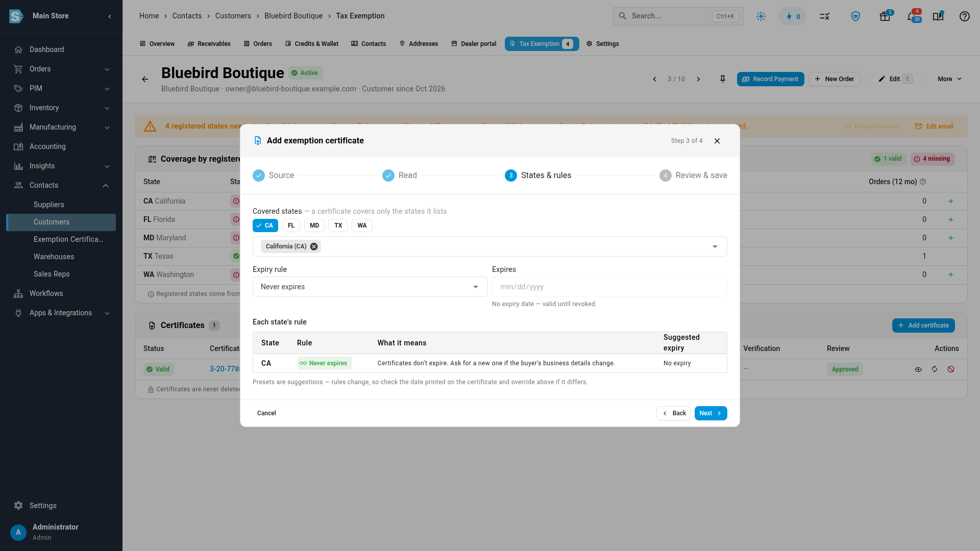
Task: Cancel adding the exemption certificate
Action: coord(266,413)
